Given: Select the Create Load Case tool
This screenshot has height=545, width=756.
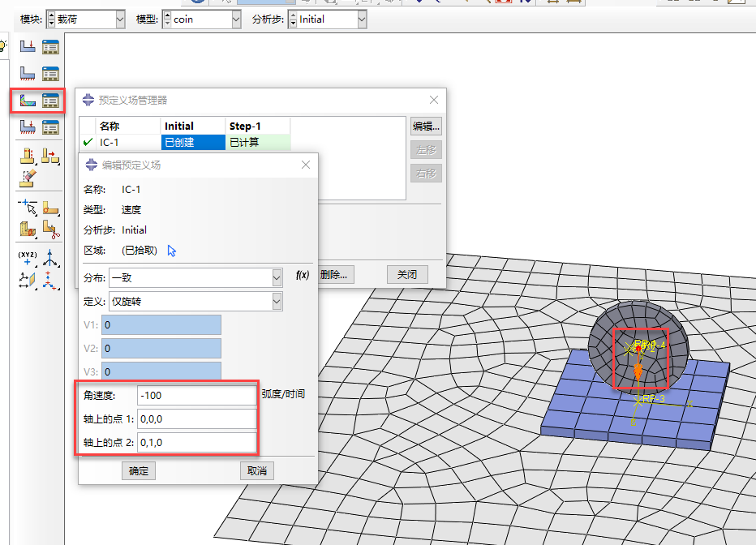Looking at the screenshot, I should (x=28, y=127).
